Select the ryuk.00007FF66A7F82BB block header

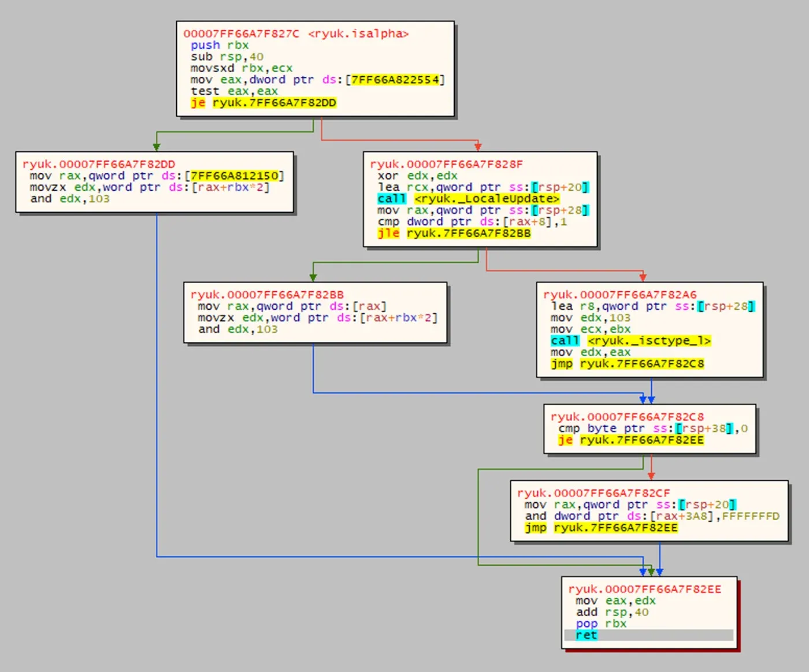[267, 295]
